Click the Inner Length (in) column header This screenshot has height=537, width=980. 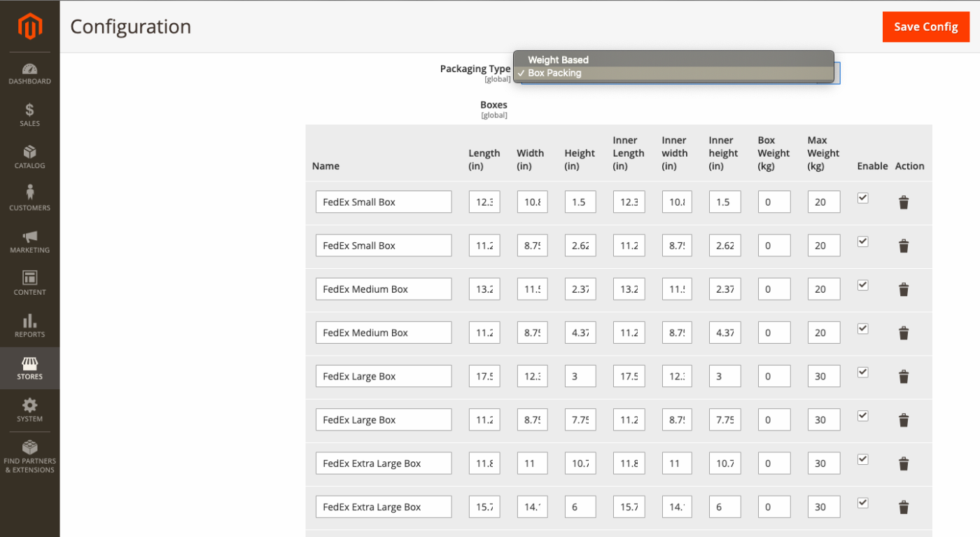629,153
